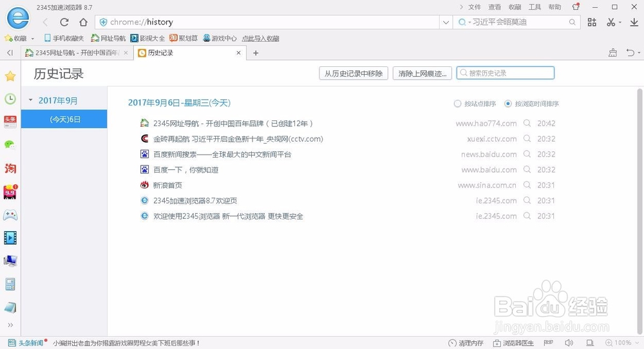Expand more sidebar items with double chevron
Viewport: 644px width, 349px height.
10,325
